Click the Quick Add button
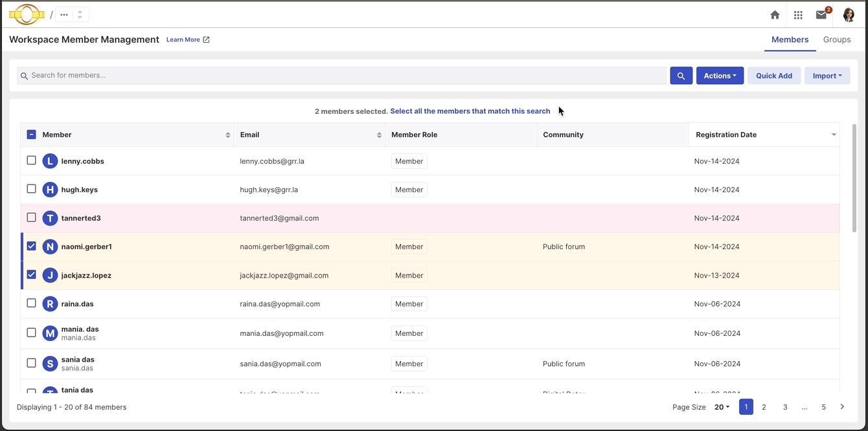Screen dimensions: 868x431 point(774,76)
